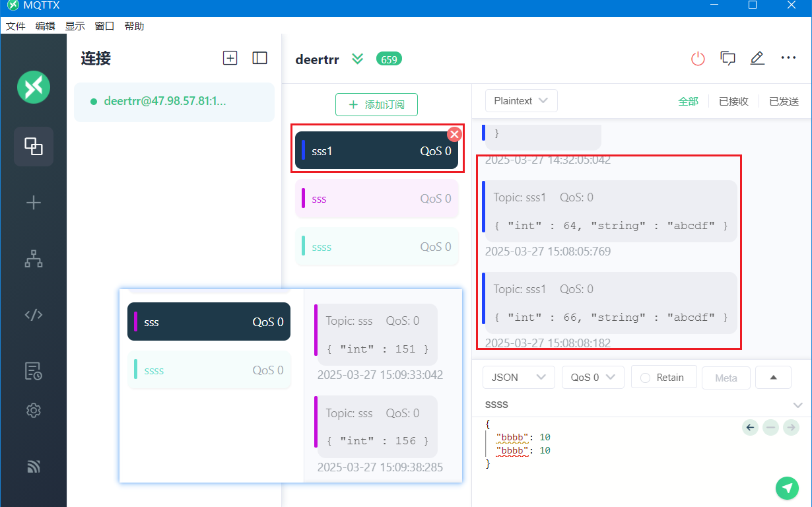The height and width of the screenshot is (507, 812).
Task: Open the 编辑 menu
Action: [x=45, y=26]
